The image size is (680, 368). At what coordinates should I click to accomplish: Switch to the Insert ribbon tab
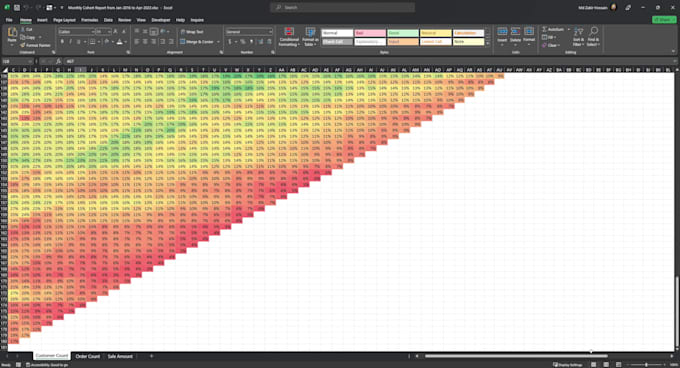point(42,20)
